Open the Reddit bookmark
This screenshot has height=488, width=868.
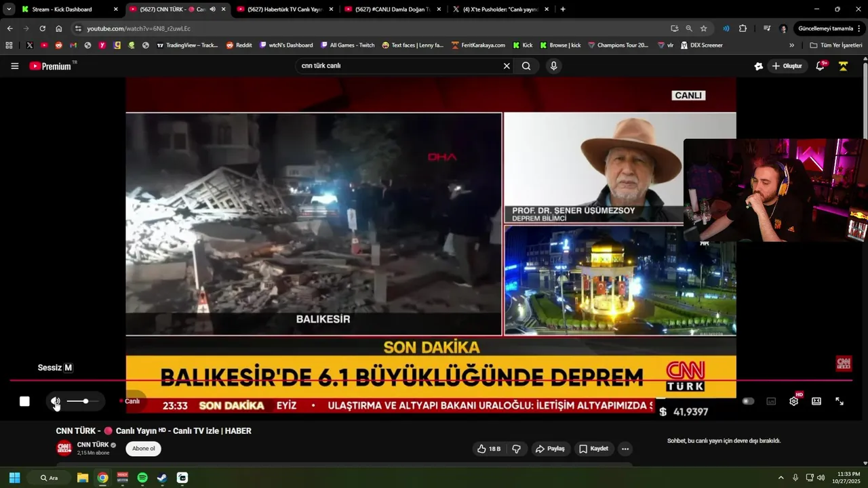click(x=239, y=45)
